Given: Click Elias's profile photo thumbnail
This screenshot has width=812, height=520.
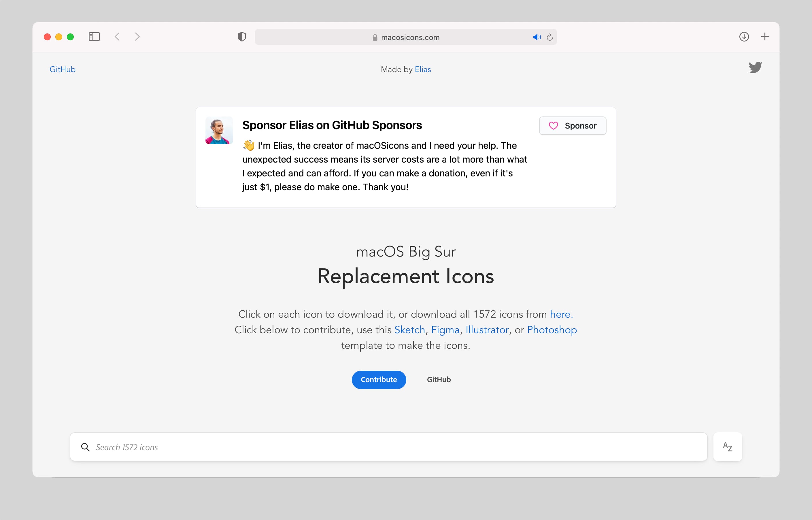Looking at the screenshot, I should point(219,130).
